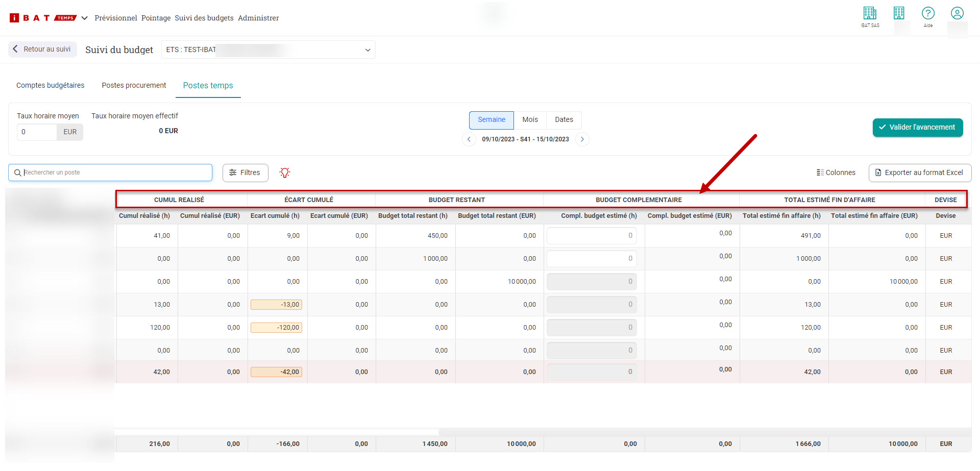Click the second building icon in header
Viewport: 980px width, 471px height.
pos(899,14)
